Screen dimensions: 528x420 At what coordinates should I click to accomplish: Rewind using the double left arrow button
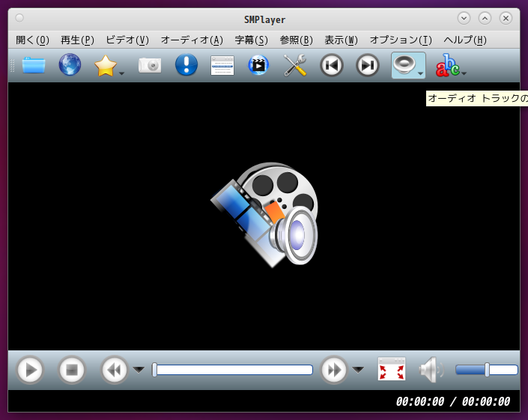114,370
